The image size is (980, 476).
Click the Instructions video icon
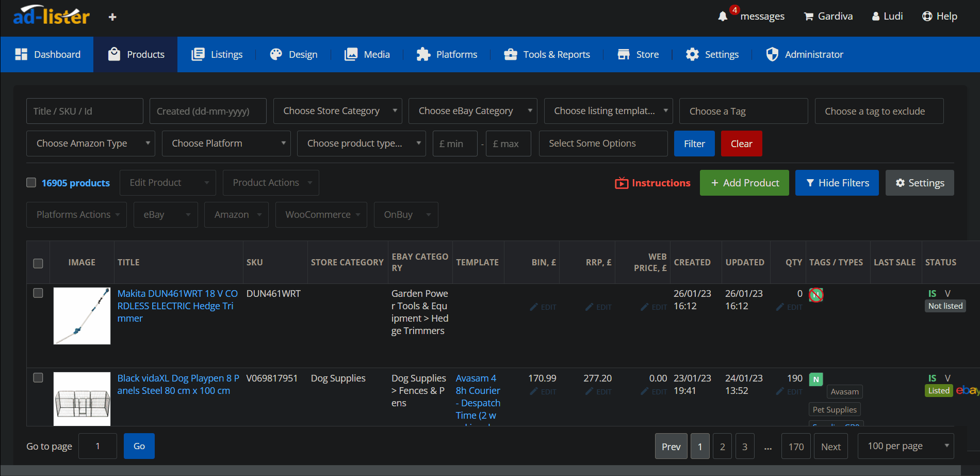coord(622,183)
